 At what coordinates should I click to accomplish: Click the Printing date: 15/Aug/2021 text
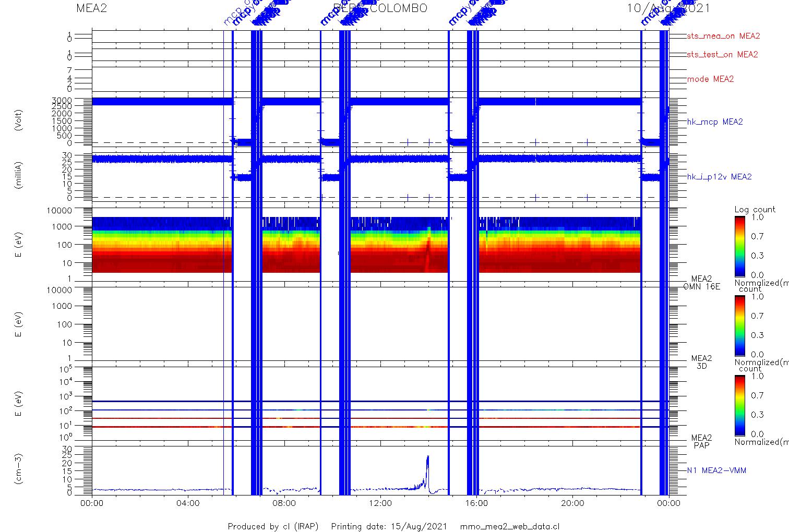(x=389, y=526)
